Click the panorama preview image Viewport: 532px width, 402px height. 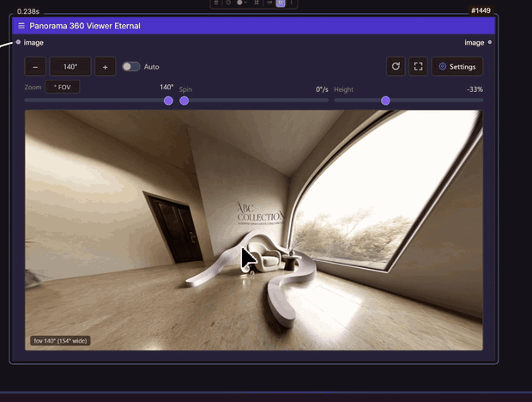(x=254, y=230)
